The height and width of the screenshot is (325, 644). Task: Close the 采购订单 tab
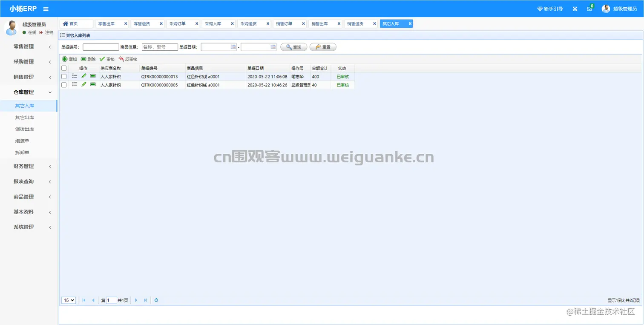tap(197, 24)
